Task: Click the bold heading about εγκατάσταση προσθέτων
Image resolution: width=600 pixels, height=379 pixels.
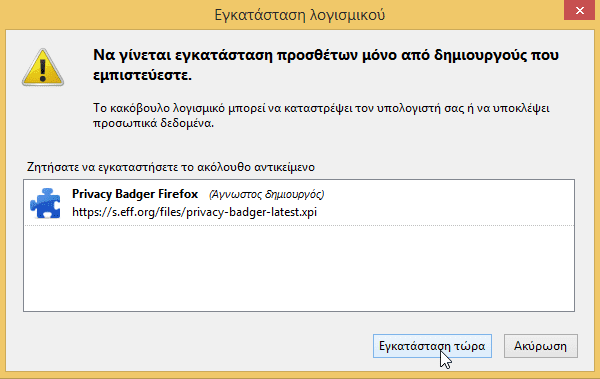Action: point(326,65)
